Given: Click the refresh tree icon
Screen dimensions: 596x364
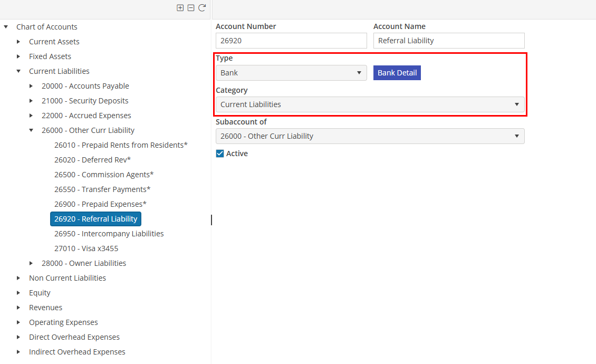Looking at the screenshot, I should click(202, 8).
